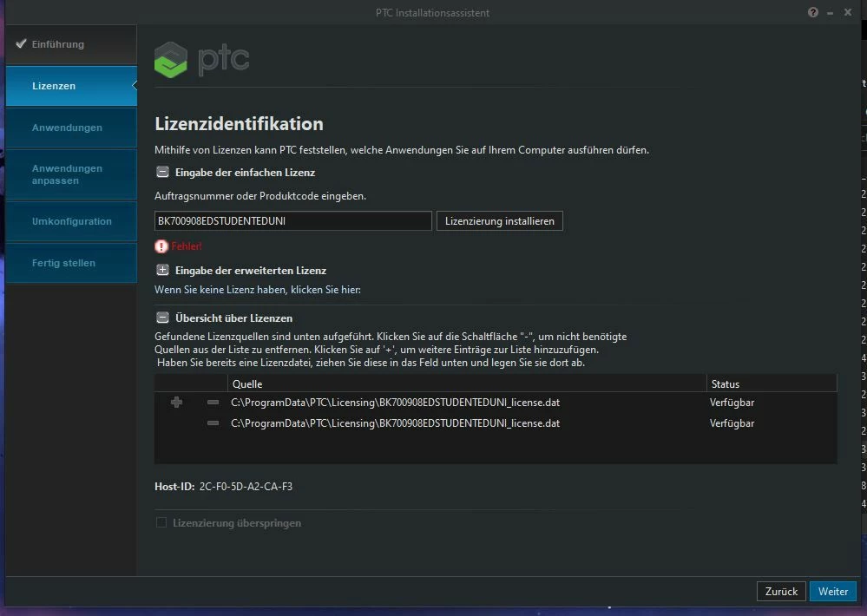Close the PTC Installationsassistent window

coord(848,12)
